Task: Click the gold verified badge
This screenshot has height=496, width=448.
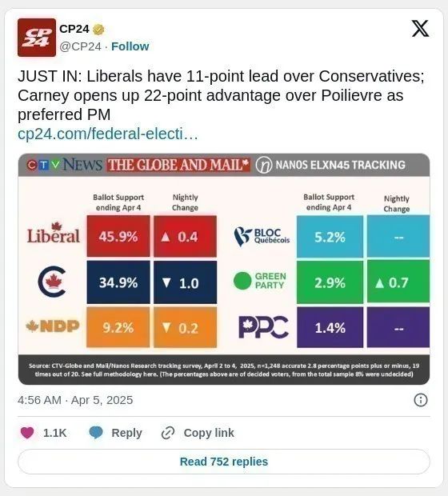Action: tap(98, 30)
